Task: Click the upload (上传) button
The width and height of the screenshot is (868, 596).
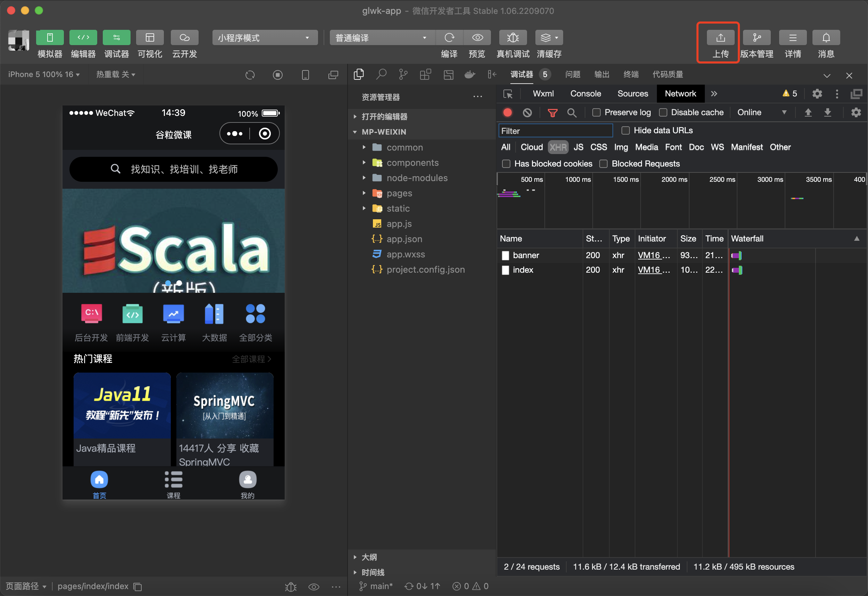Action: (720, 37)
